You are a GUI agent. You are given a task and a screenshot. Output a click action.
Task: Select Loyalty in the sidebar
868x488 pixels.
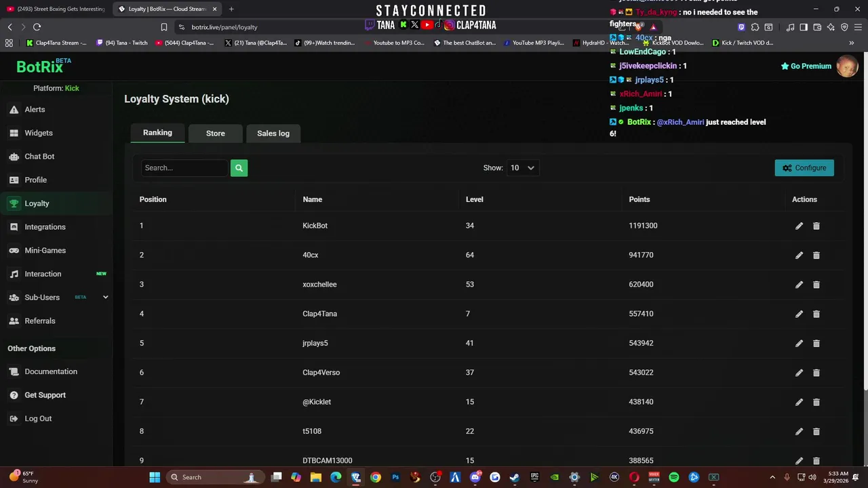point(37,203)
